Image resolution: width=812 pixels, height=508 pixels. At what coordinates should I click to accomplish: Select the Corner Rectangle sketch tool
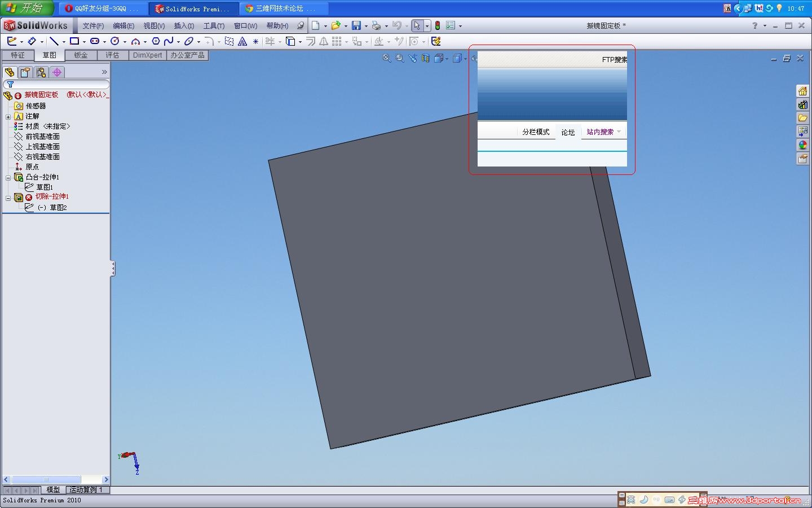[74, 41]
